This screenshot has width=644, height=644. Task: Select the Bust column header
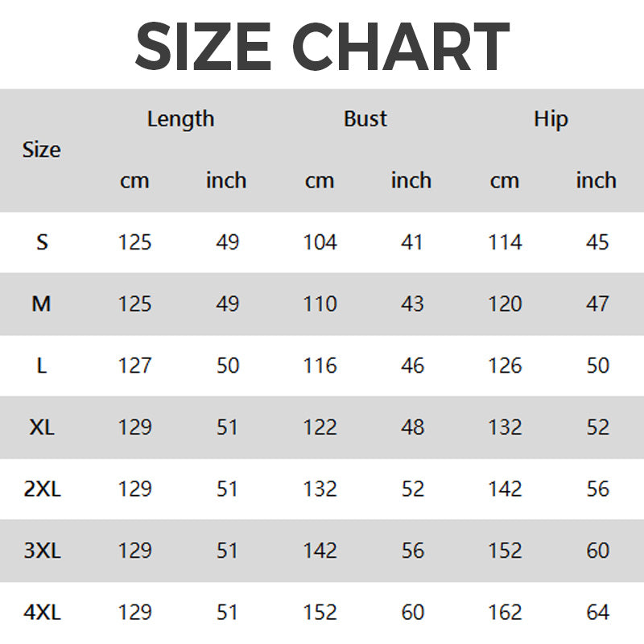click(365, 119)
